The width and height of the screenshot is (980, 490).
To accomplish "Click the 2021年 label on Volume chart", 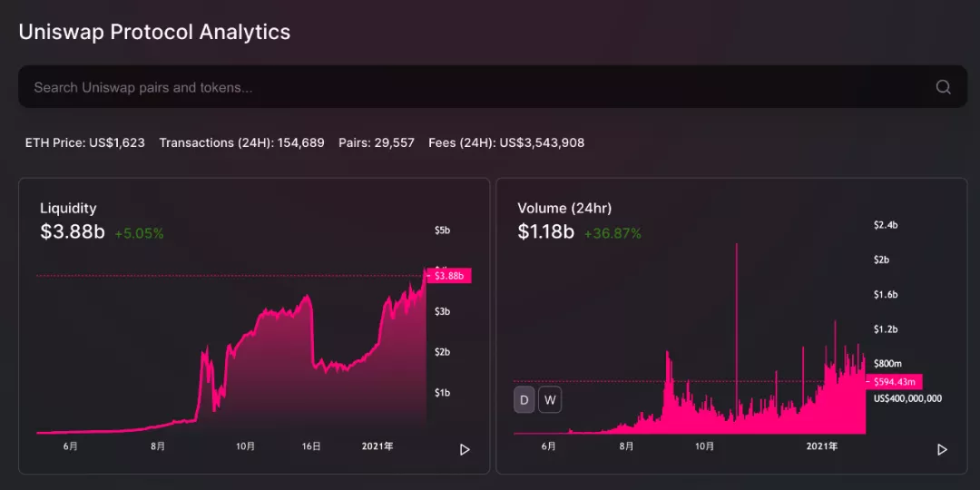I will coord(822,446).
